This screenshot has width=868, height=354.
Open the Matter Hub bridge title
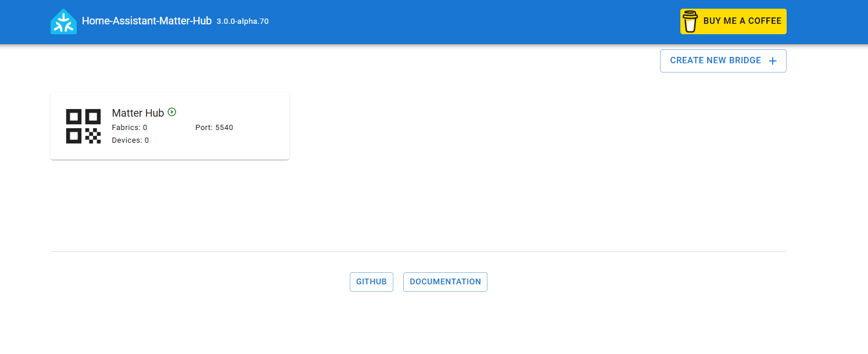click(x=138, y=113)
